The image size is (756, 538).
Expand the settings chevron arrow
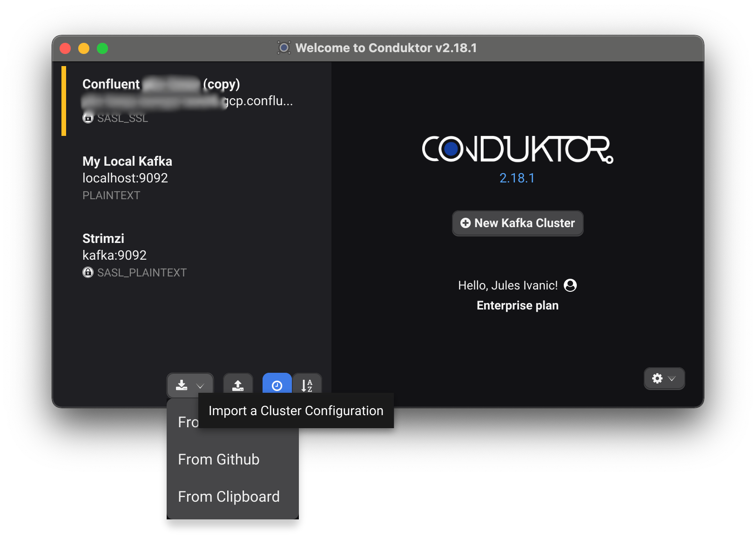coord(672,379)
